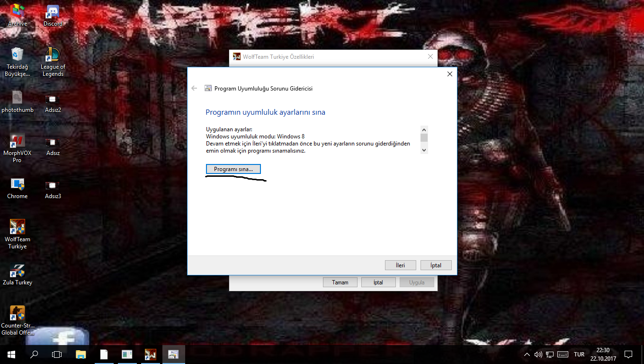This screenshot has height=364, width=644.
Task: Open Task View from the taskbar
Action: 57,354
